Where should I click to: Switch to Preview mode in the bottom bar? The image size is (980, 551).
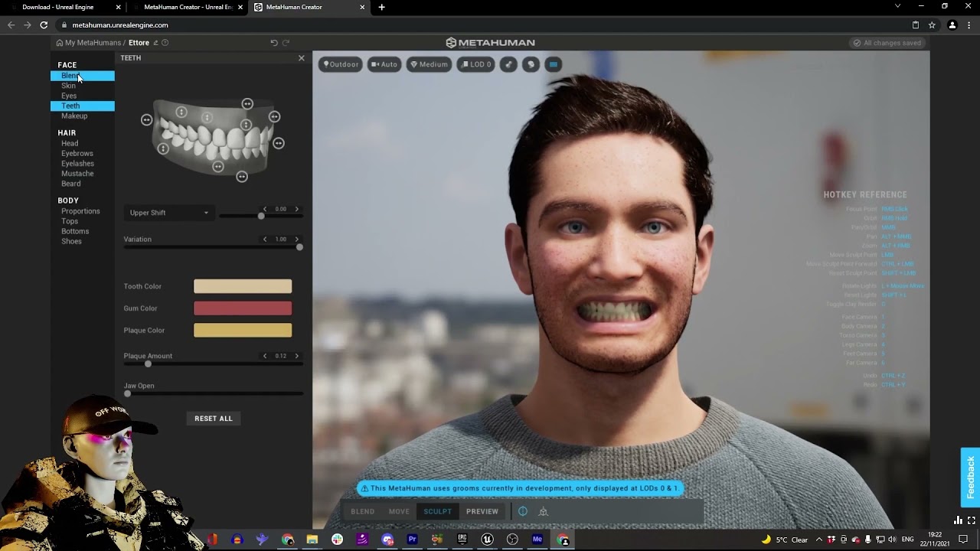(482, 511)
